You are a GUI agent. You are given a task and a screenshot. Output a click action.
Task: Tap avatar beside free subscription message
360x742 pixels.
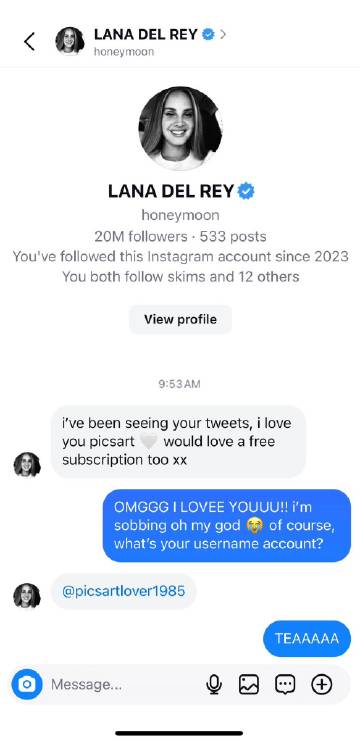[27, 464]
